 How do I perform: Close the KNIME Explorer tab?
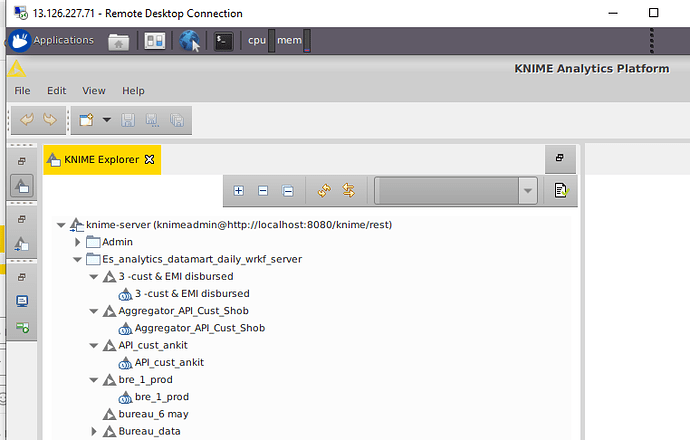click(x=150, y=159)
